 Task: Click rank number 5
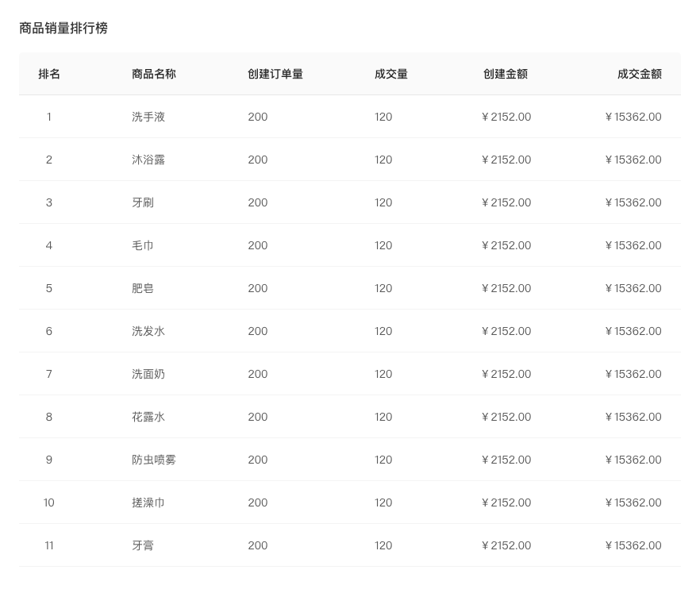tap(49, 288)
